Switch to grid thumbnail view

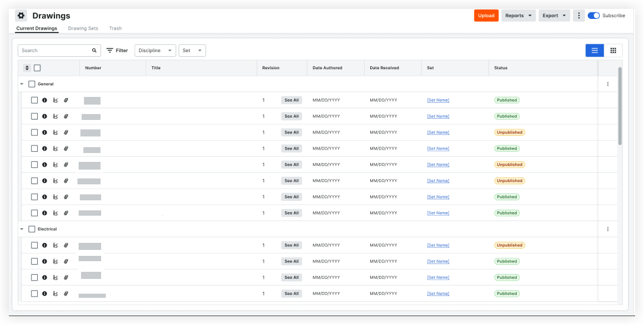613,50
